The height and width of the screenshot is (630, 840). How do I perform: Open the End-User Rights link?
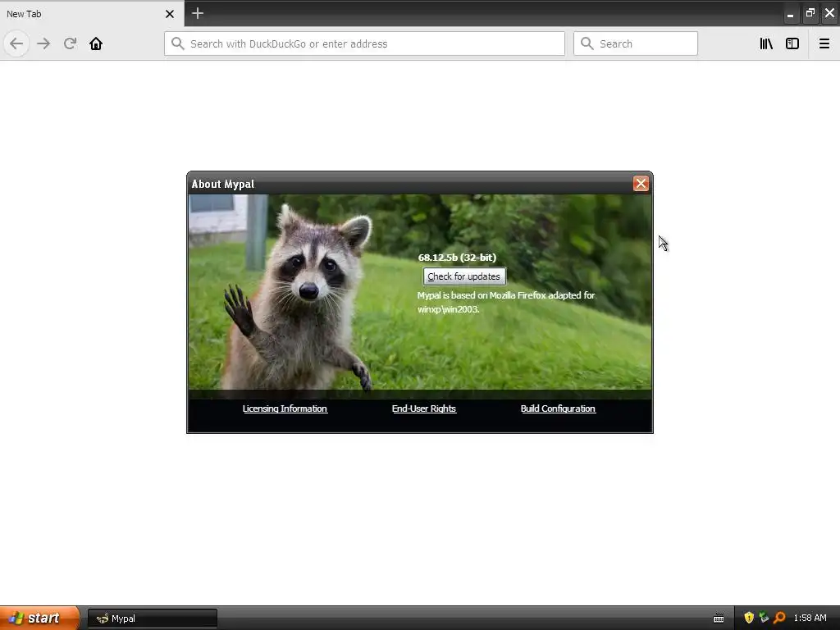(x=424, y=409)
